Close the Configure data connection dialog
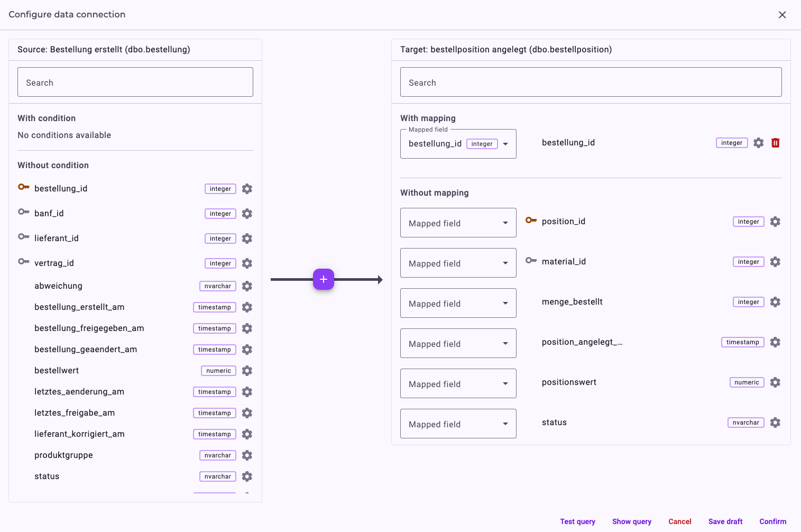This screenshot has width=801, height=532. click(782, 15)
